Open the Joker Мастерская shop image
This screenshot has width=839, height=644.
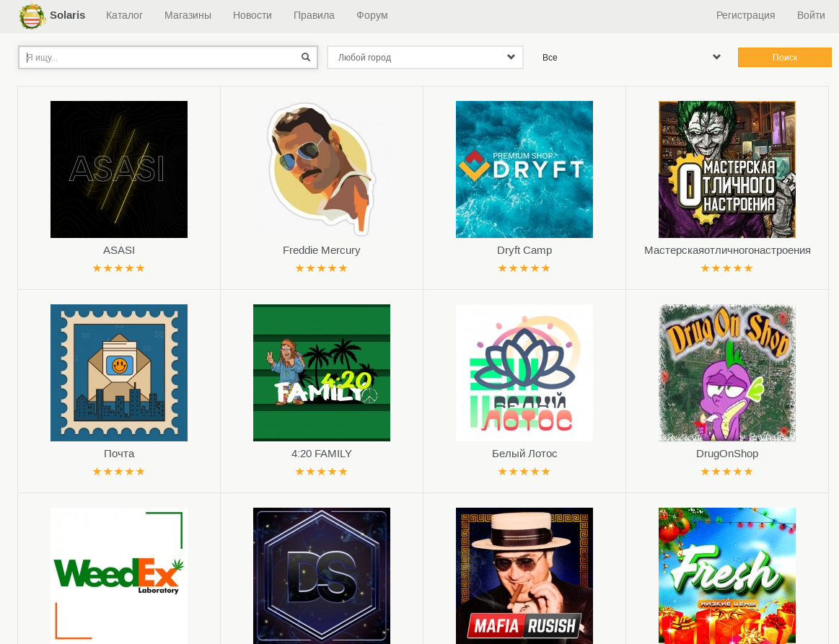[727, 169]
